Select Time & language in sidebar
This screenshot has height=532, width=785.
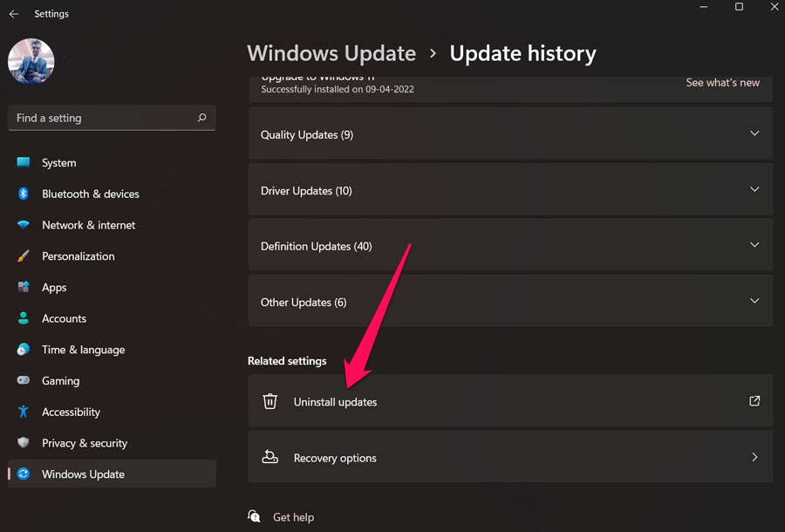coord(83,350)
